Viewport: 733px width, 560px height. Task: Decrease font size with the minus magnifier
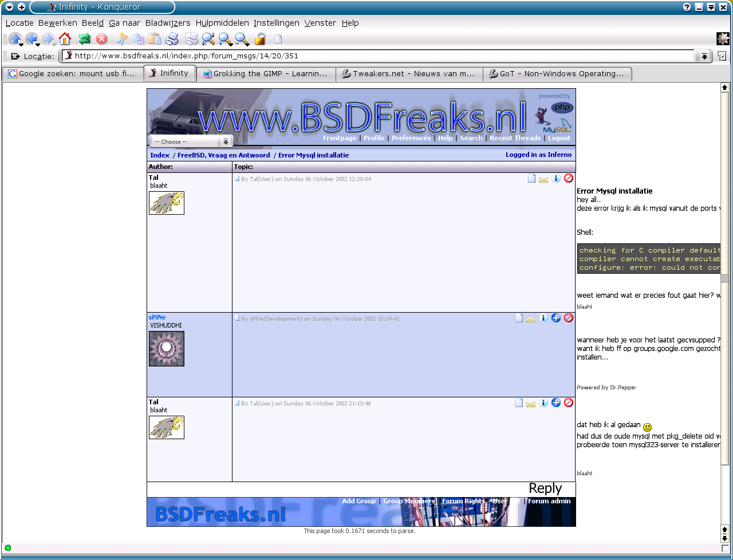(242, 39)
